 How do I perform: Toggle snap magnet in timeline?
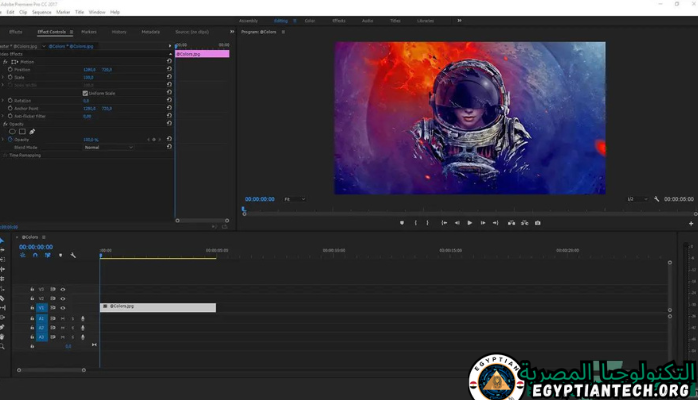35,255
